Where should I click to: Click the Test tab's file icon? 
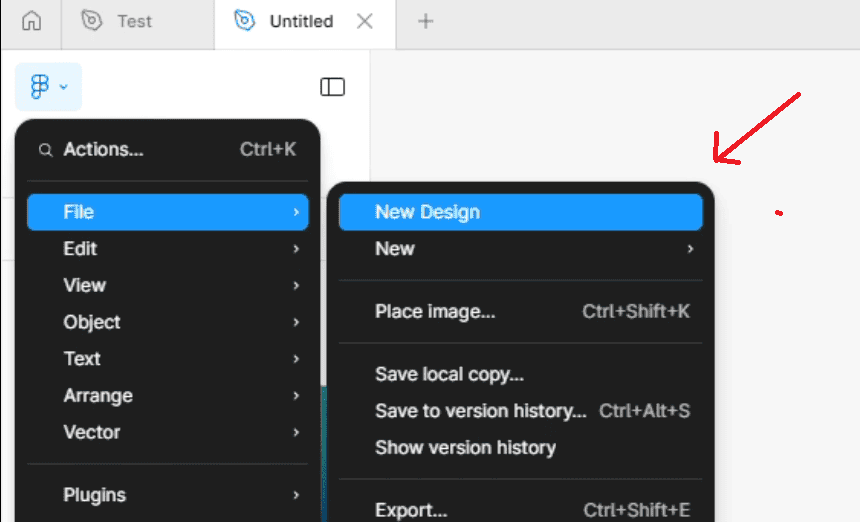pyautogui.click(x=92, y=21)
